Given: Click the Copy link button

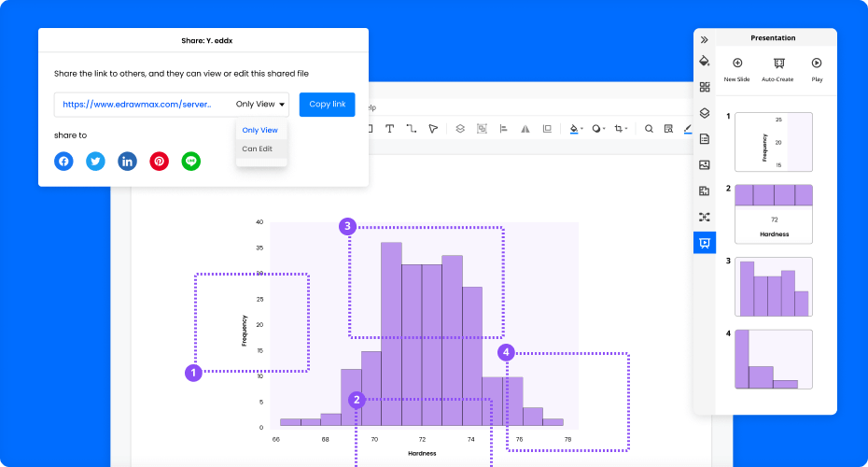Looking at the screenshot, I should click(328, 105).
